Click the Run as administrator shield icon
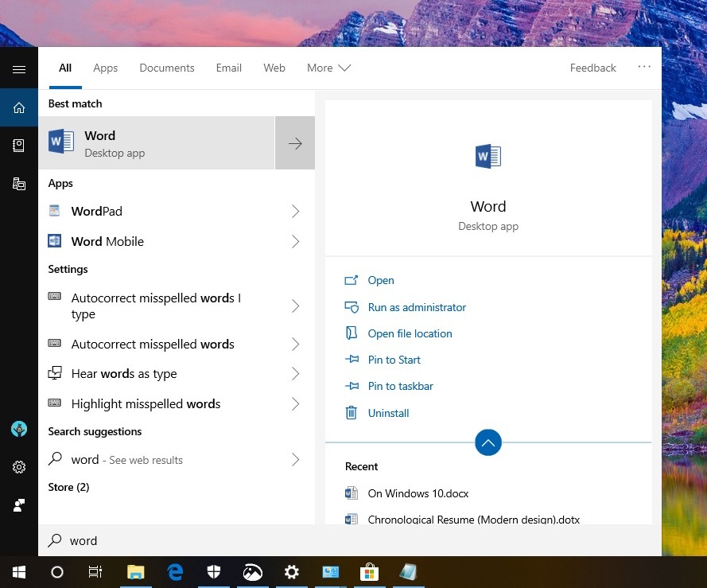Image resolution: width=707 pixels, height=588 pixels. 352,307
